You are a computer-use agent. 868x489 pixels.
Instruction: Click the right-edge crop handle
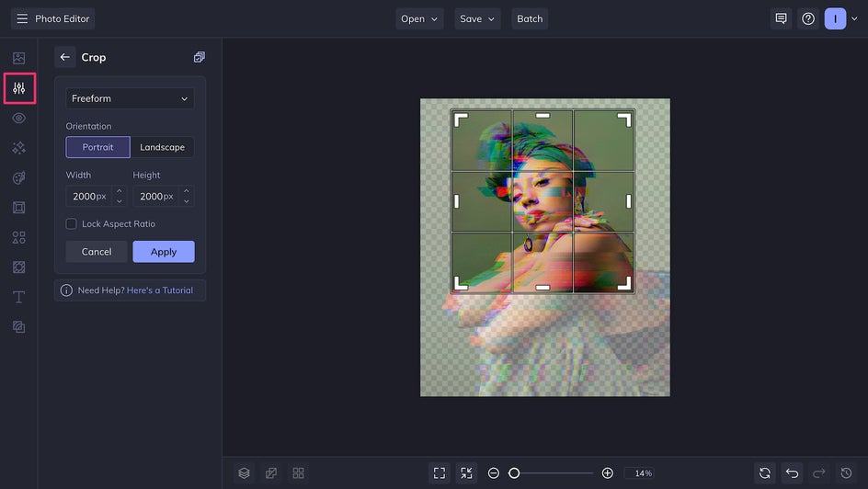629,201
